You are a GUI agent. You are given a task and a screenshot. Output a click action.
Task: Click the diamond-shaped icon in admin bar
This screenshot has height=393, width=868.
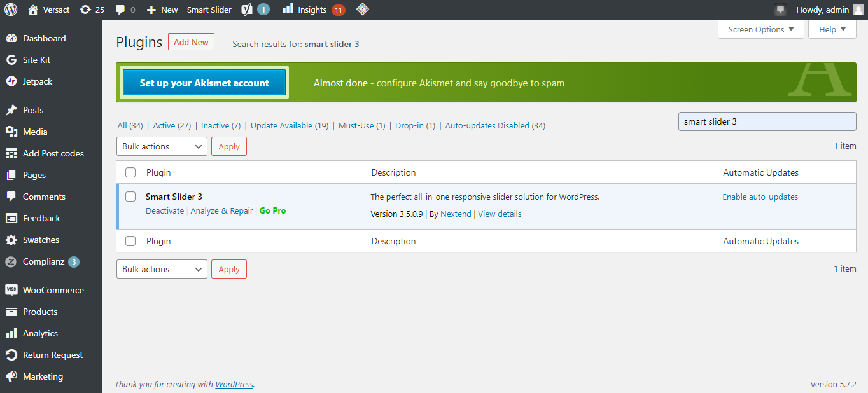coord(361,10)
